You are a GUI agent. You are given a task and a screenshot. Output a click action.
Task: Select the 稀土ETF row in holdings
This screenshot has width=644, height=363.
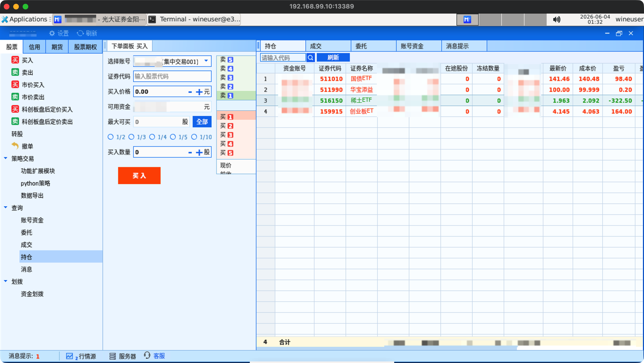coord(450,100)
